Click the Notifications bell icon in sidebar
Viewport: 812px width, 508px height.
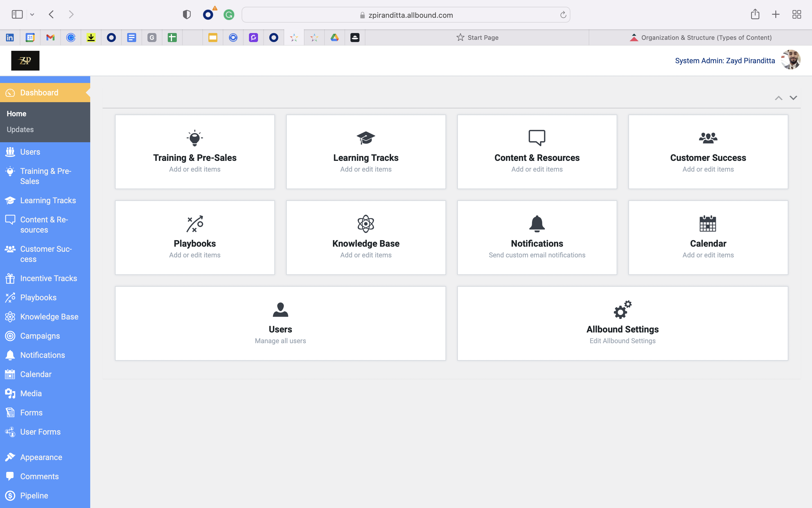10,355
